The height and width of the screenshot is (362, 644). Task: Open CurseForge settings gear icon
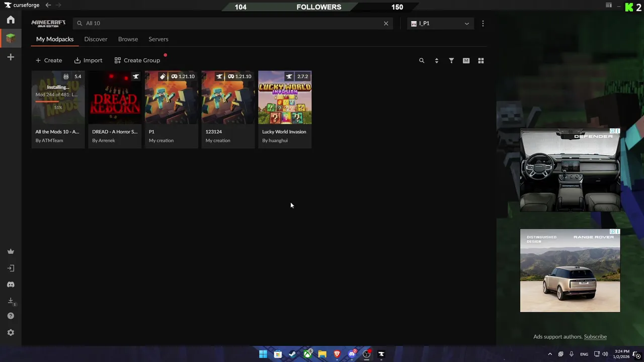(11, 332)
